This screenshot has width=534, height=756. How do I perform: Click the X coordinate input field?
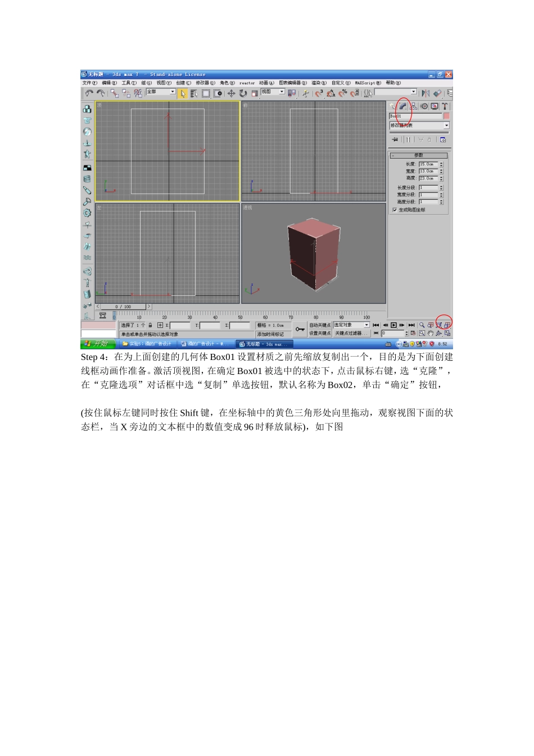181,325
